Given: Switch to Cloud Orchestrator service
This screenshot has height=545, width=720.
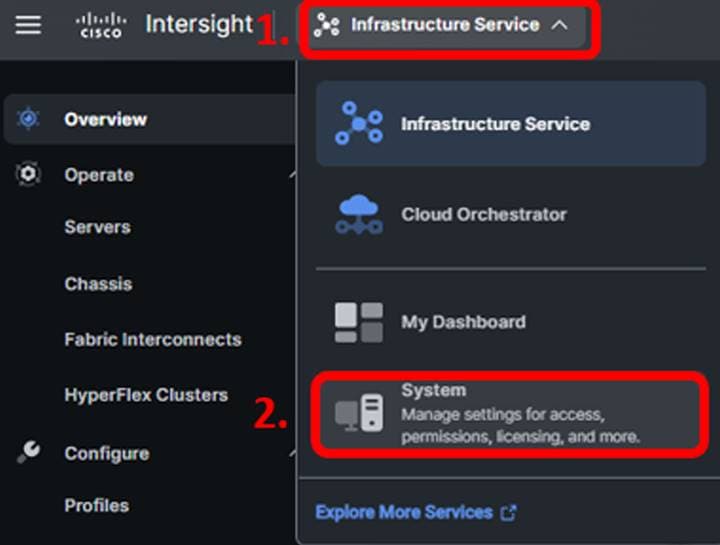Looking at the screenshot, I should click(x=511, y=214).
